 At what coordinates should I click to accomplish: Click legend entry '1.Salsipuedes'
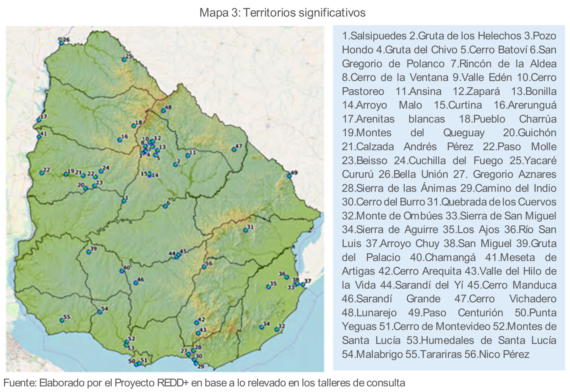pos(374,36)
